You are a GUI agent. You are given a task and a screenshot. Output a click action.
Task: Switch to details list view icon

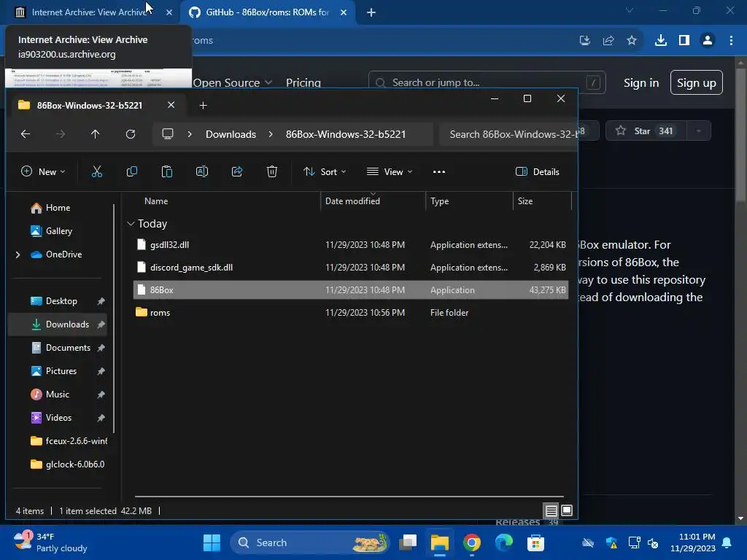[551, 511]
